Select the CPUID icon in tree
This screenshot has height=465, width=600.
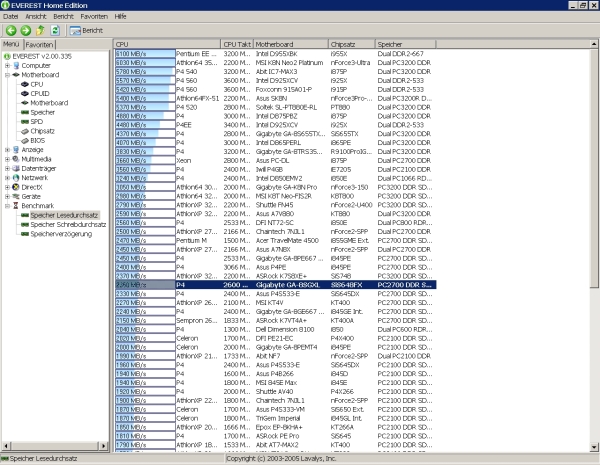(x=25, y=93)
